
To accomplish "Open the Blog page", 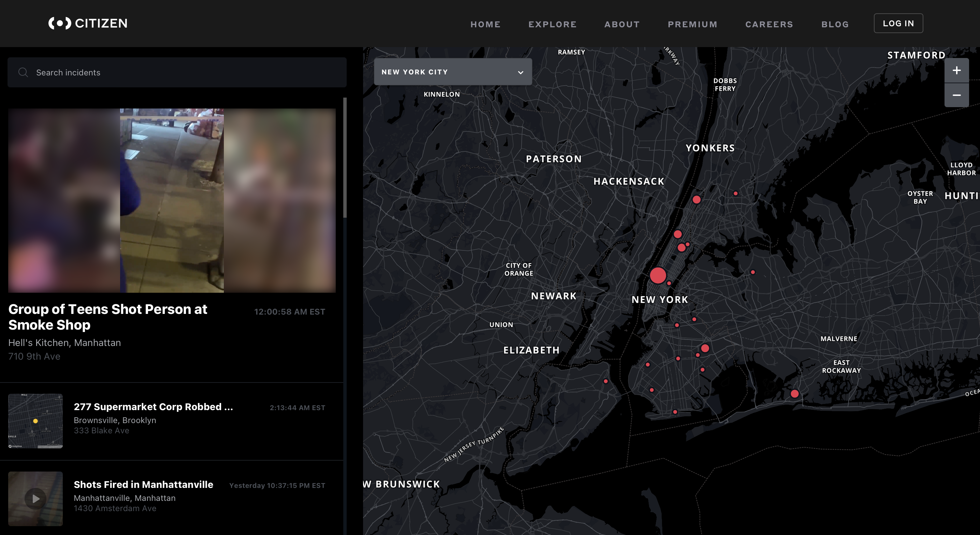I will tap(835, 24).
